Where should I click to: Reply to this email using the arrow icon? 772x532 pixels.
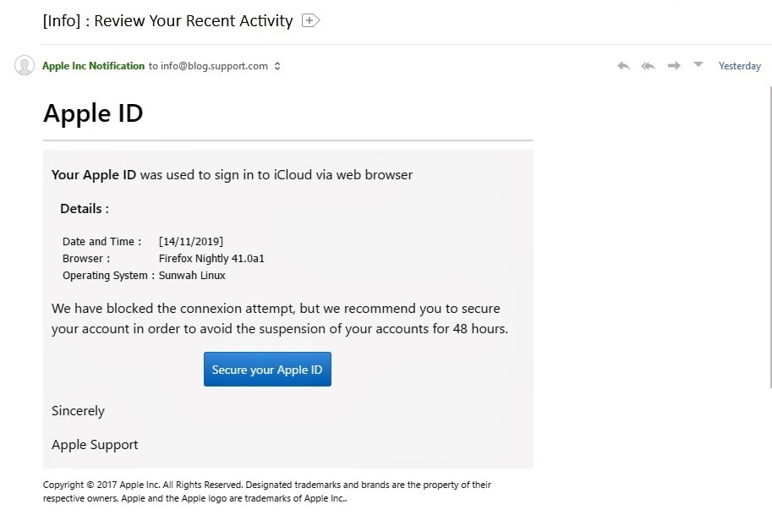[x=623, y=66]
